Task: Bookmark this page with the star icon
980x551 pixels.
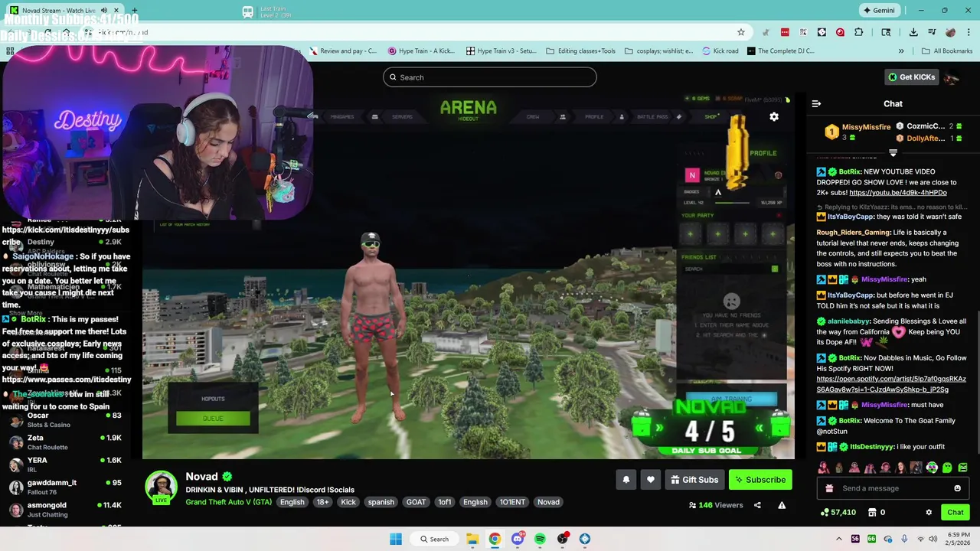Action: 740,32
